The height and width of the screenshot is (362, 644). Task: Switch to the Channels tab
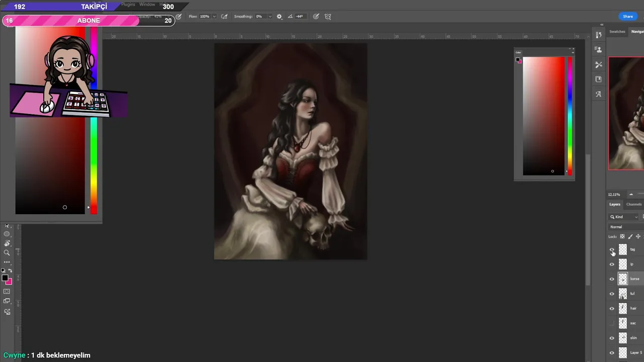tap(634, 204)
